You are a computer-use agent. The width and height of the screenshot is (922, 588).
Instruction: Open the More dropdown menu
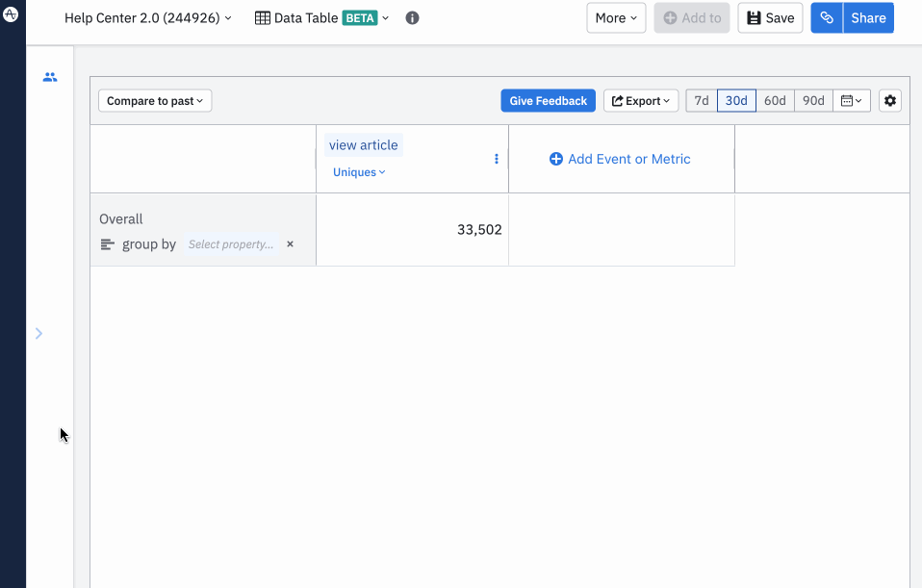616,18
